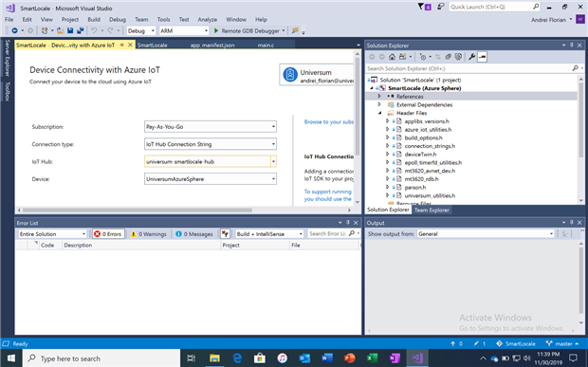Open File Explorer from the taskbar

click(x=214, y=358)
